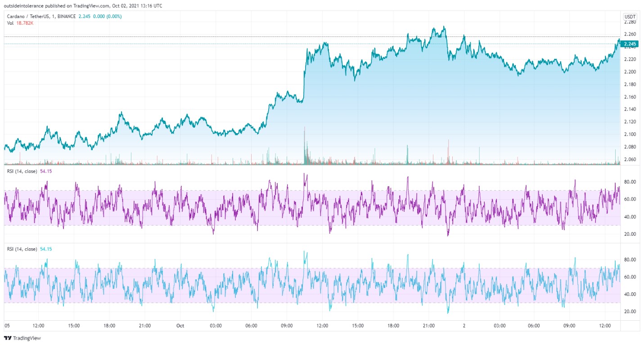
Task: Click the 2.140 price axis label
Action: pos(630,109)
